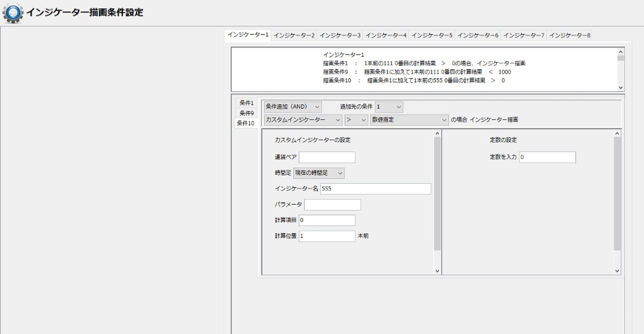Click the 定数を入力 value field
Image resolution: width=644 pixels, height=334 pixels.
(547, 157)
